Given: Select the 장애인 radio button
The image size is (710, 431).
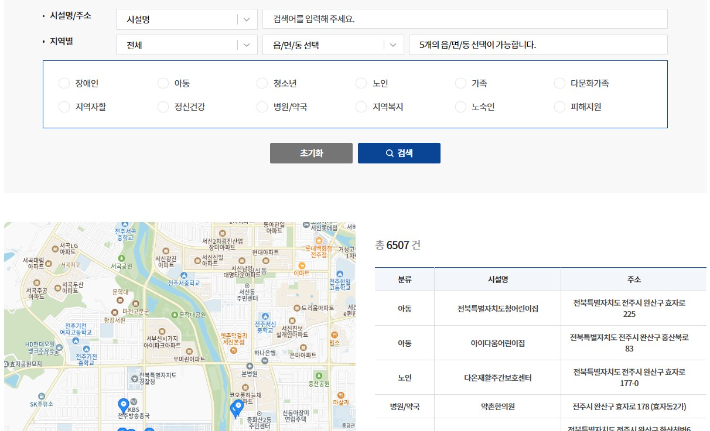Looking at the screenshot, I should [64, 83].
